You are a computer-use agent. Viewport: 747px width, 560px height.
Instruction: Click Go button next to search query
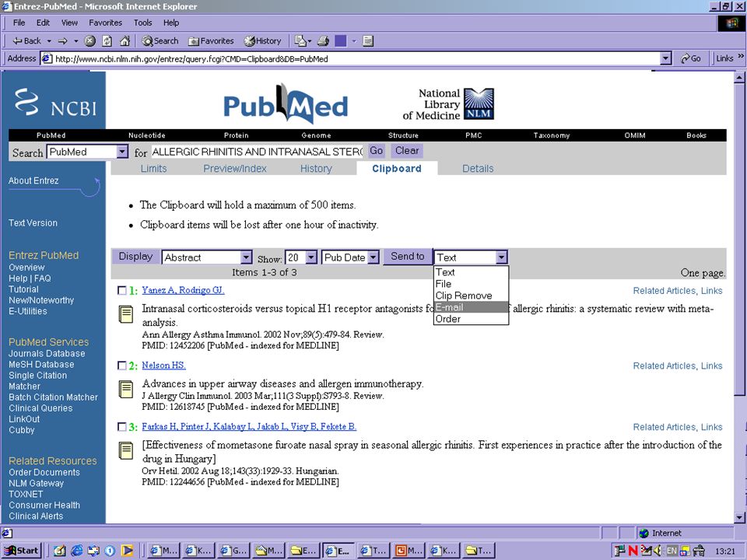pos(376,151)
